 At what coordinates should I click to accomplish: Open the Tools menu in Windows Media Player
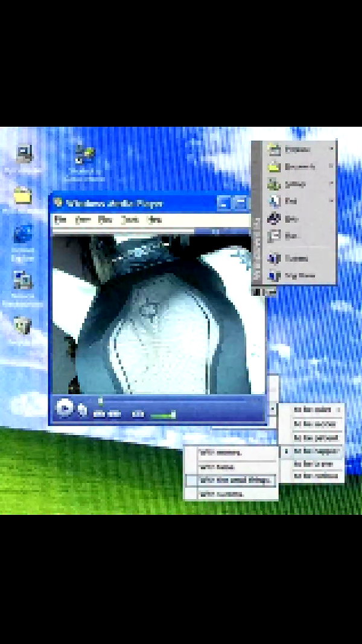pos(130,220)
